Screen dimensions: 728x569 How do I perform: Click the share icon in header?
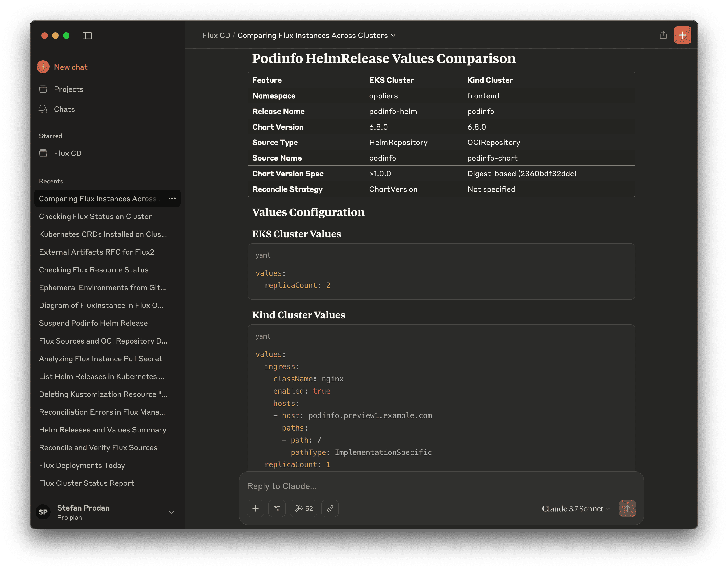tap(663, 35)
